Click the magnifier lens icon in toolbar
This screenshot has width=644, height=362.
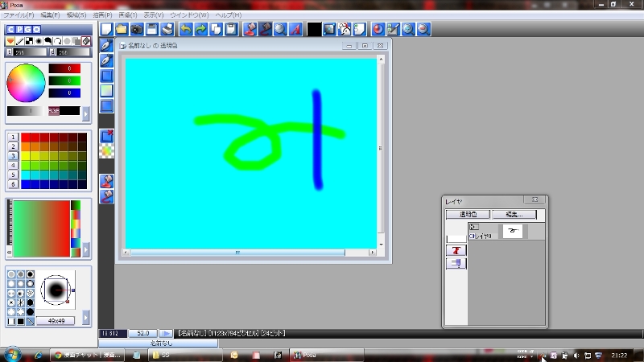pos(280,29)
